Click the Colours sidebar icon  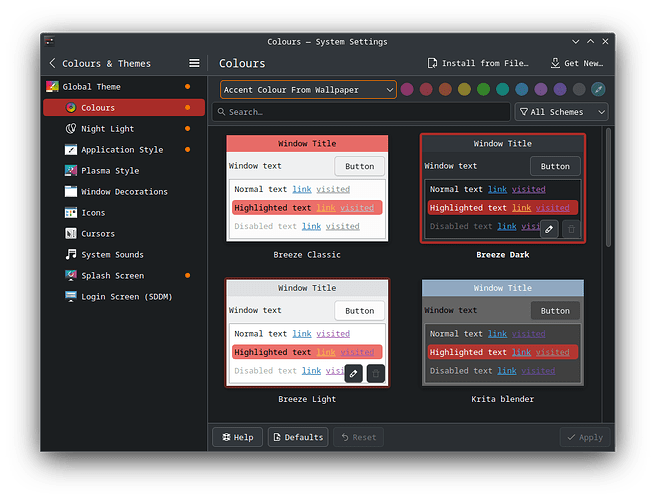pyautogui.click(x=71, y=108)
